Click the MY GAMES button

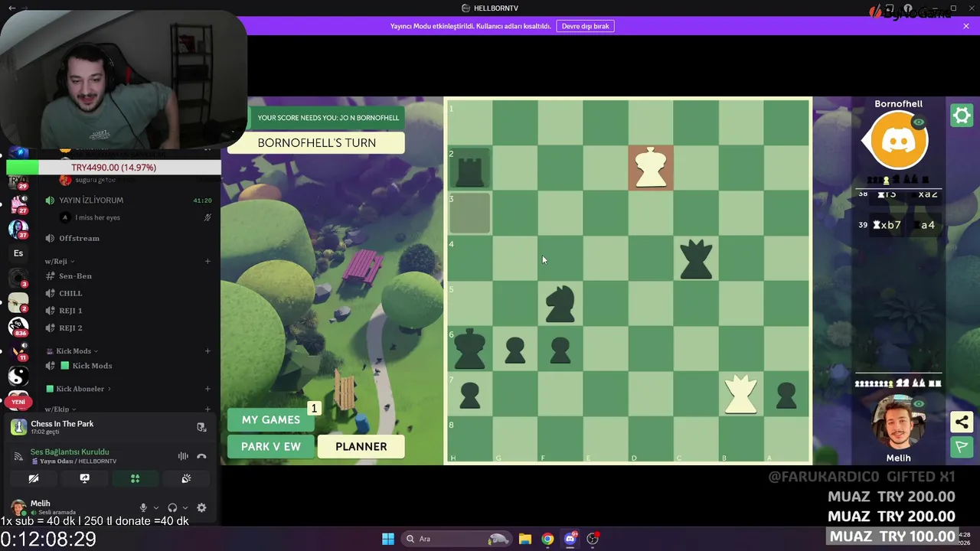tap(271, 419)
